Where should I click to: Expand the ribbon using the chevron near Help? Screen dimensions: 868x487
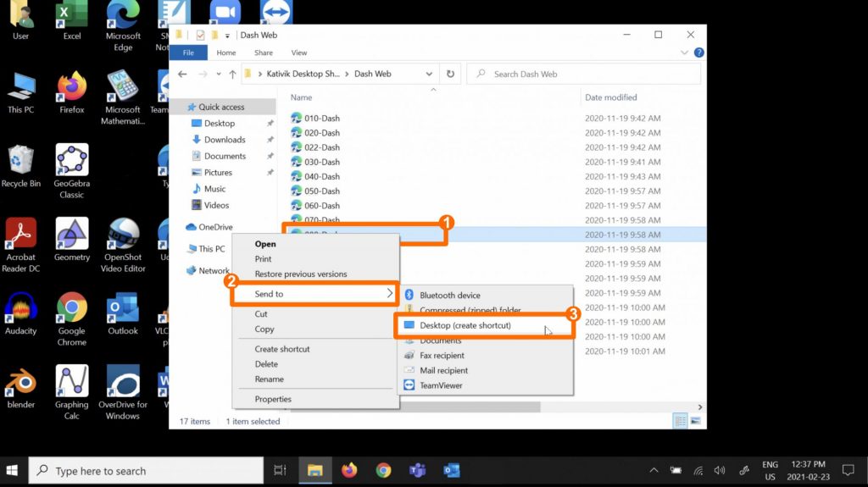tap(685, 53)
